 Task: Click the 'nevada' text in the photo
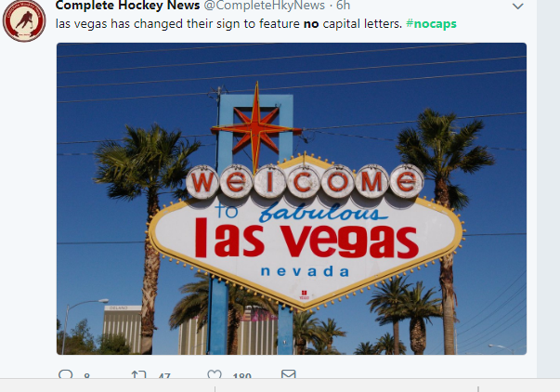pos(305,271)
